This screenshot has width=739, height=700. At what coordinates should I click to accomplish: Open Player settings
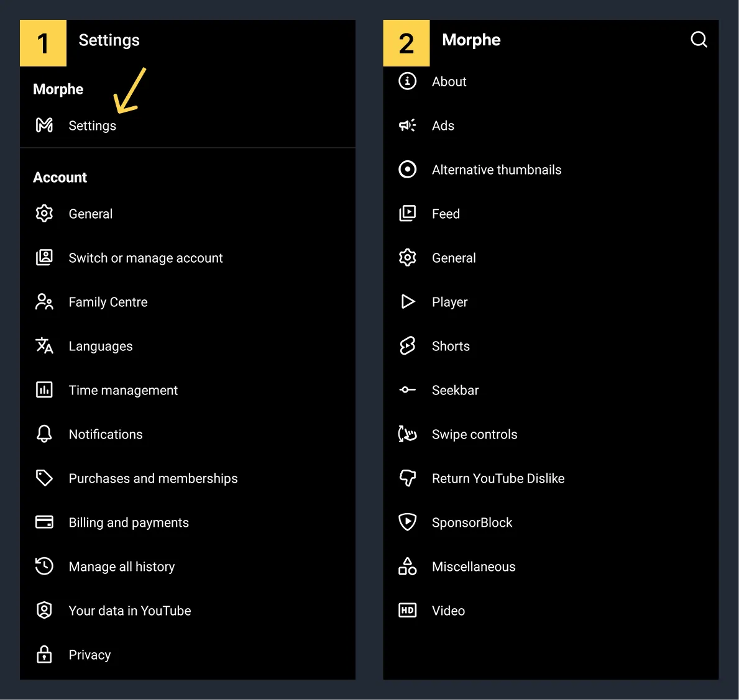(x=551, y=302)
